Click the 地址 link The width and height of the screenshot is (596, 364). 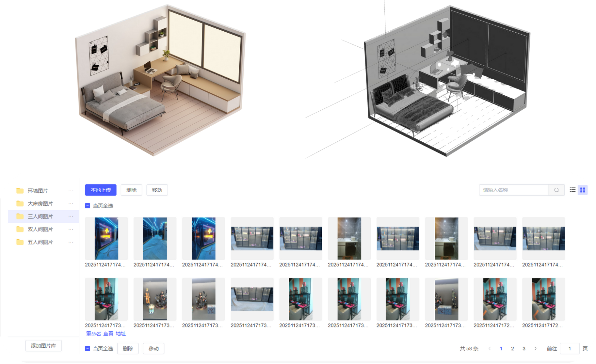point(121,334)
